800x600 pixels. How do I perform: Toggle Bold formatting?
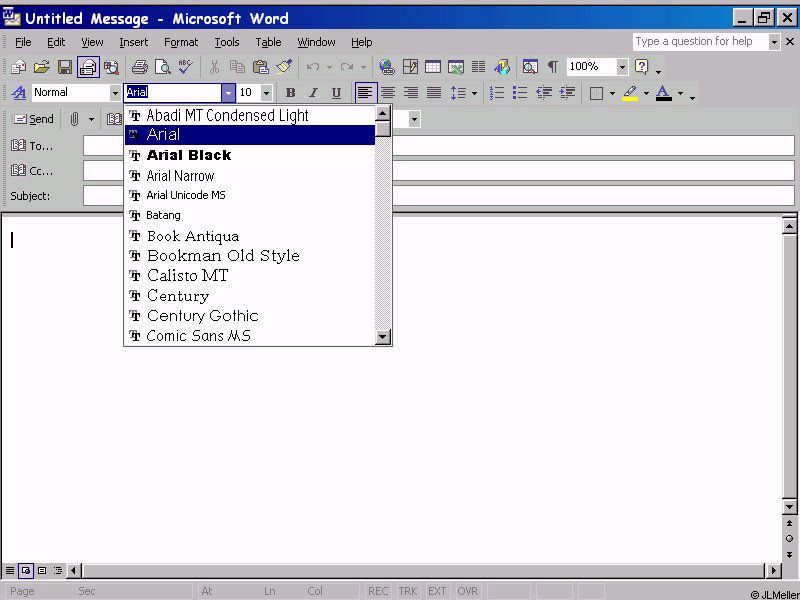pos(290,93)
